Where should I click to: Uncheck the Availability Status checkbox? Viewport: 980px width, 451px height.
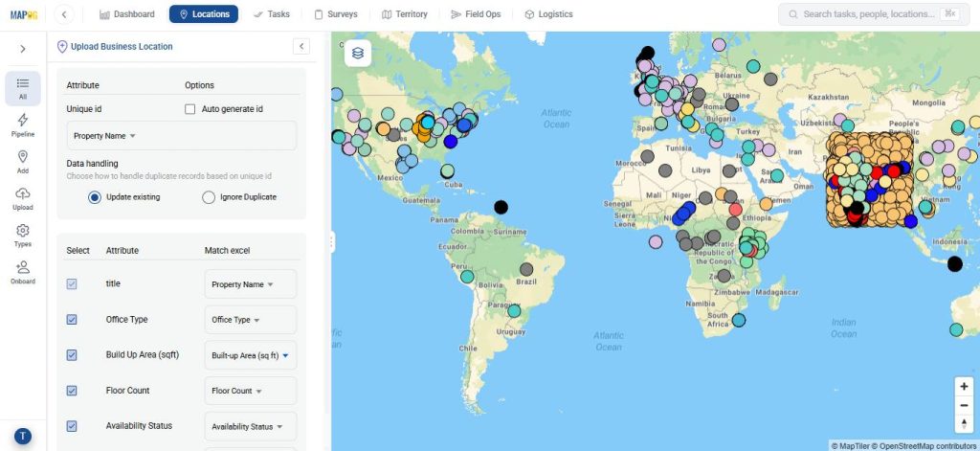coord(72,427)
